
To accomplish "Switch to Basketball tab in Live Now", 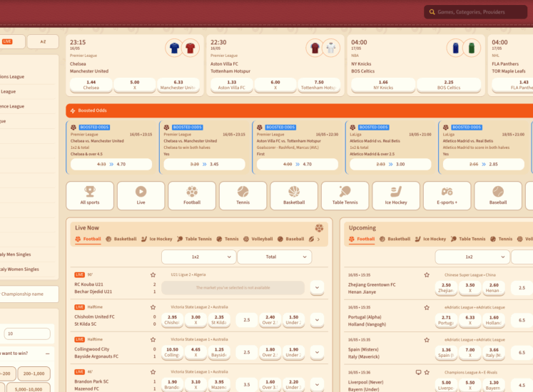I will [121, 239].
